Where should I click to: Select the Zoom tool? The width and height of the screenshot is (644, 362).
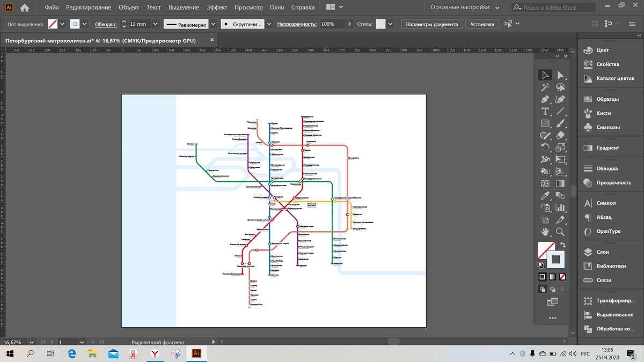560,232
